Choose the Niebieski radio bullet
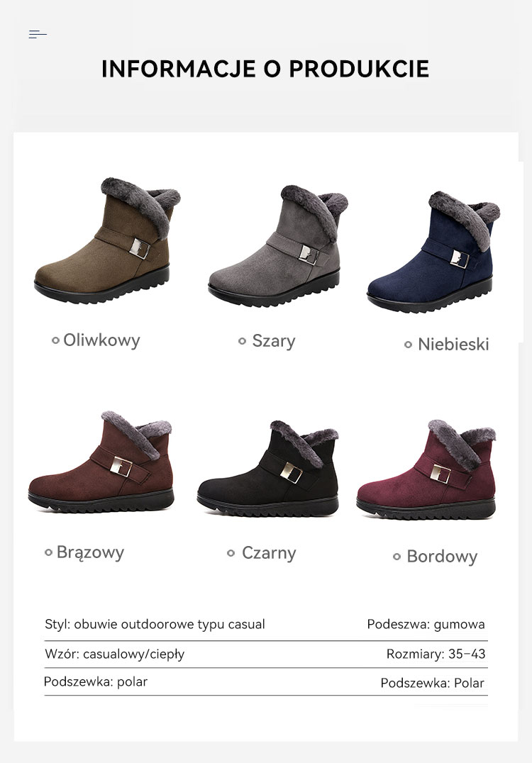The width and height of the screenshot is (532, 763). pyautogui.click(x=408, y=345)
